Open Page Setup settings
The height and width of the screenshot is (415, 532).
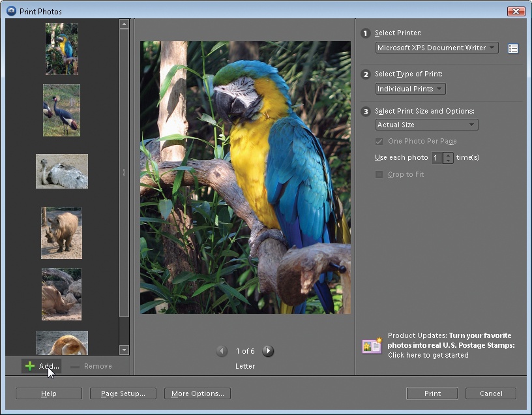coord(123,393)
